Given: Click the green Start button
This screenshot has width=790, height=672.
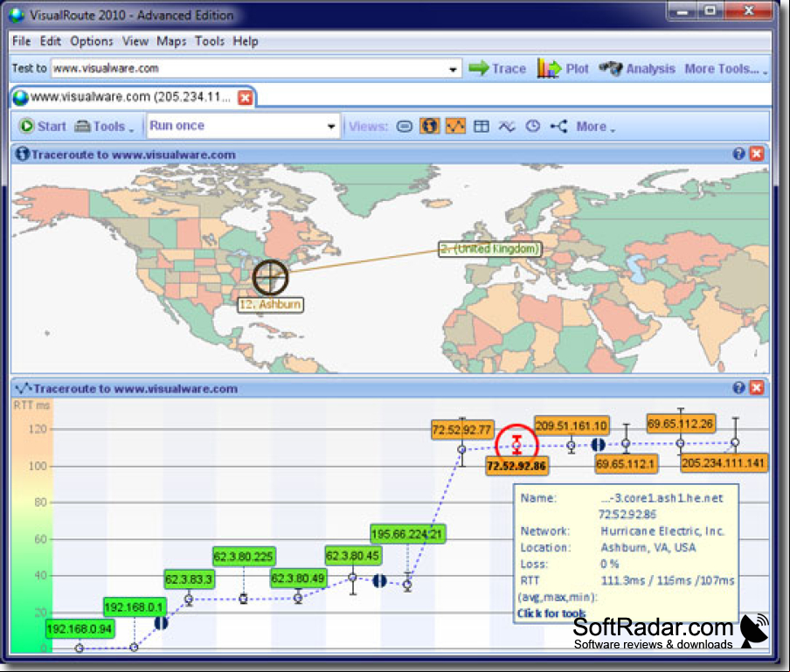Looking at the screenshot, I should click(42, 126).
